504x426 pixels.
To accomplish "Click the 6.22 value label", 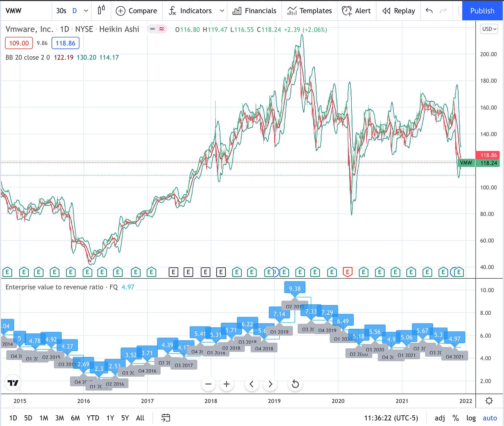I will click(x=247, y=324).
